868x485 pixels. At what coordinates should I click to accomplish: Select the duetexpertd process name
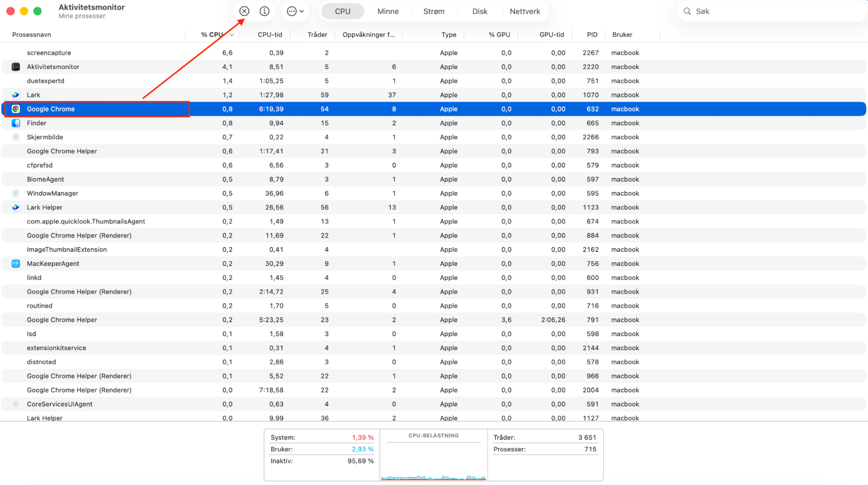(45, 81)
